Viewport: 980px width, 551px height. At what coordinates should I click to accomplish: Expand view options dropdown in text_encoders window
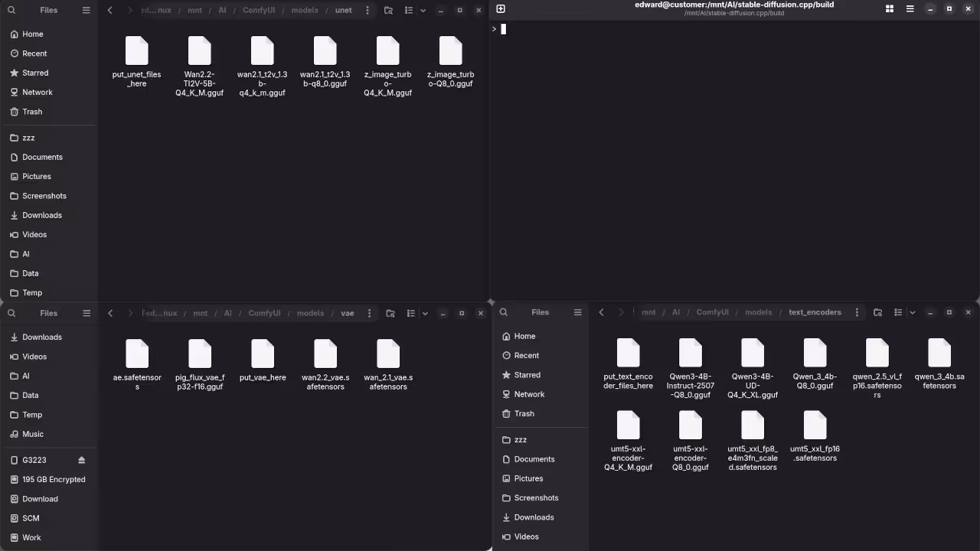pos(913,312)
